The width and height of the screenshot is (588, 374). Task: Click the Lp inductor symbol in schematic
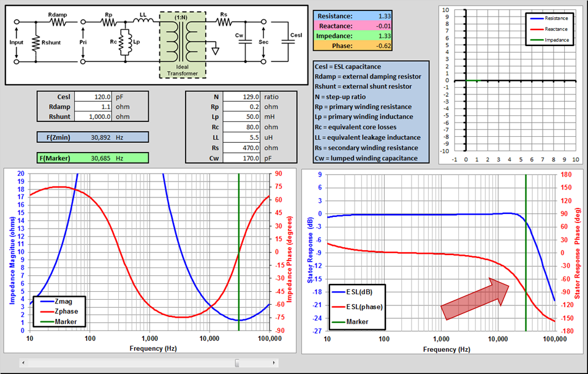coord(130,42)
